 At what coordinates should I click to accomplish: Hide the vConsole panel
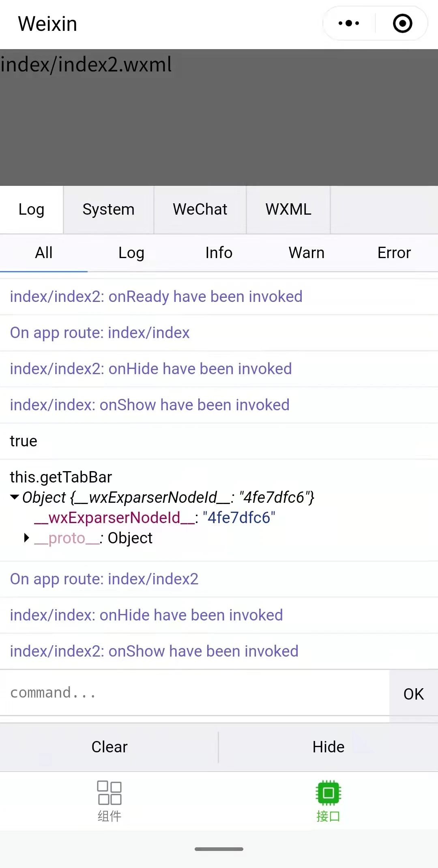point(328,747)
